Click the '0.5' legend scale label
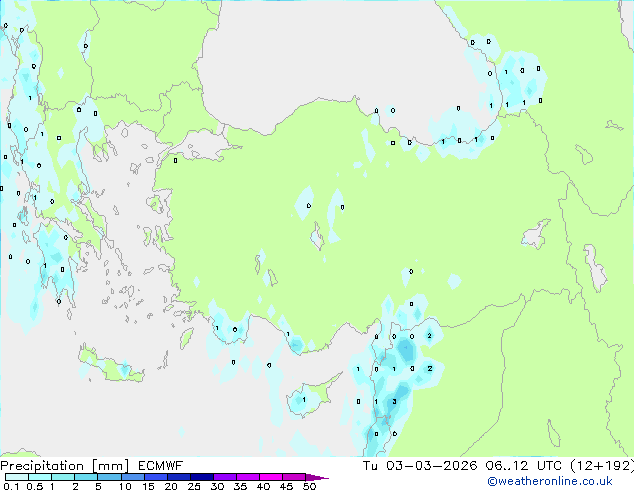The height and width of the screenshot is (490, 634). pos(34,486)
